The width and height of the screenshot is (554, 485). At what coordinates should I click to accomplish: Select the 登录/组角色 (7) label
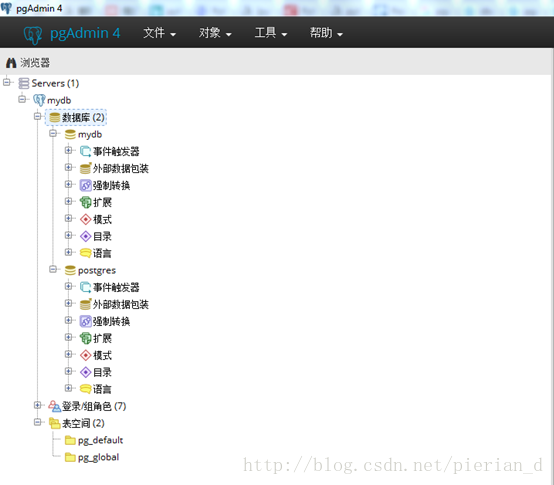tap(94, 406)
